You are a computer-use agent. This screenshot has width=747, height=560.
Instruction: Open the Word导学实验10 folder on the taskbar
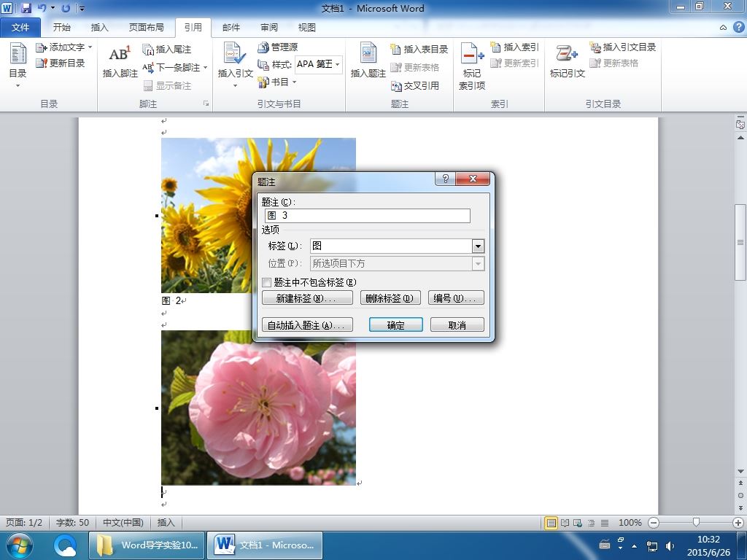(x=147, y=545)
